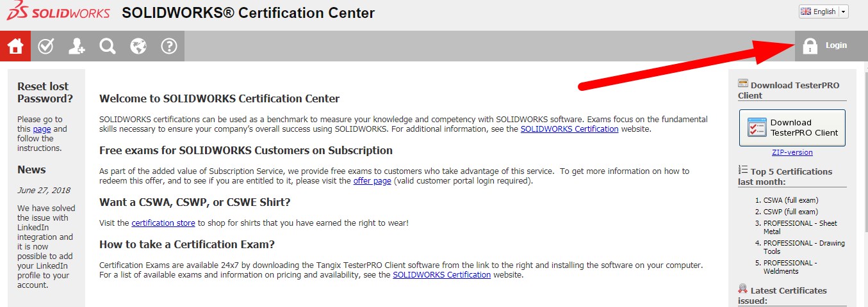Open the ZIP-version link
Viewport: 868px width, 307px height.
pyautogui.click(x=792, y=152)
